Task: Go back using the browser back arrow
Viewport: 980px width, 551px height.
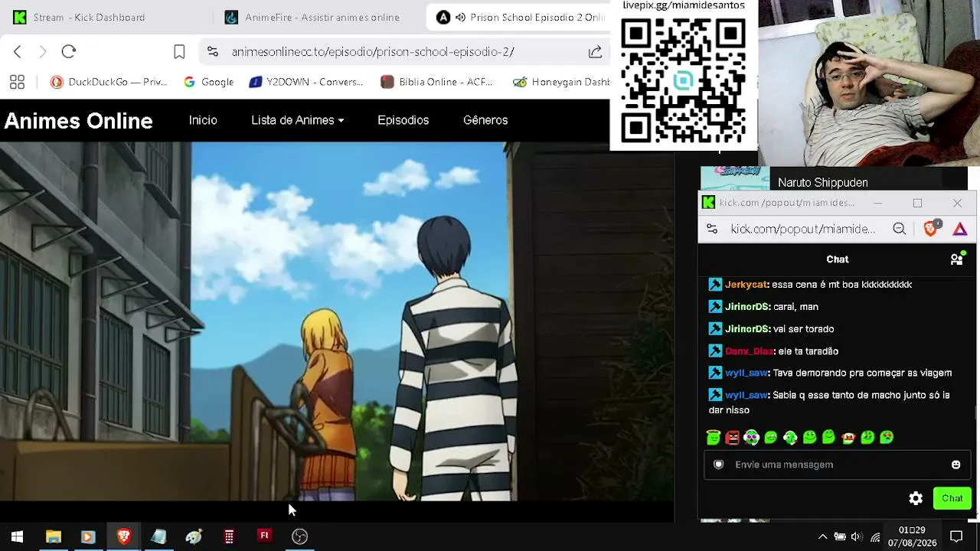Action: pos(18,51)
